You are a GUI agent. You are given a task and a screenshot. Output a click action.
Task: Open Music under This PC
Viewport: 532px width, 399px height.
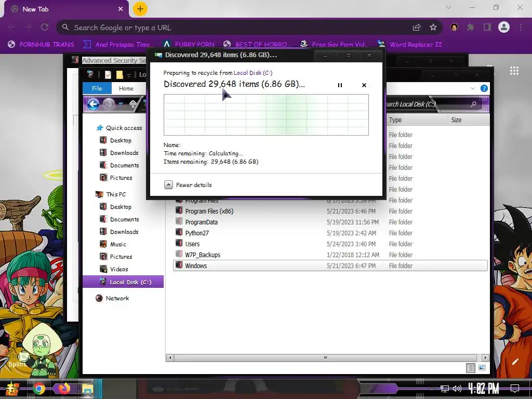click(x=113, y=244)
